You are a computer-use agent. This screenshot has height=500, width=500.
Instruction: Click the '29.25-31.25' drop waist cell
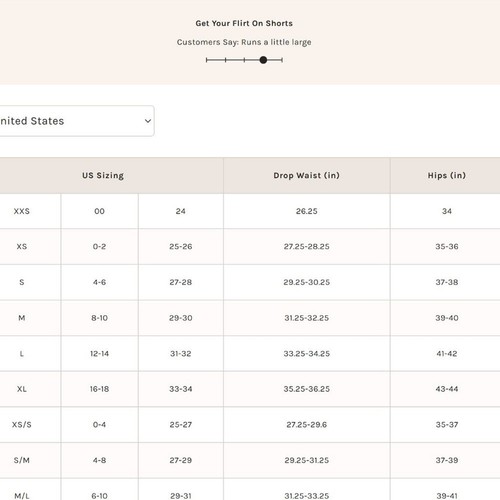307,460
